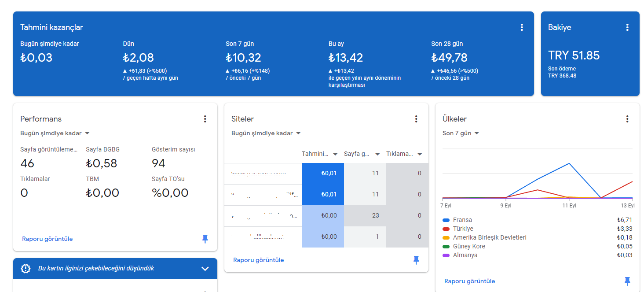Screen dimensions: 644x292
Task: Open Raporu görüntüle link in Siteler
Action: [x=259, y=260]
